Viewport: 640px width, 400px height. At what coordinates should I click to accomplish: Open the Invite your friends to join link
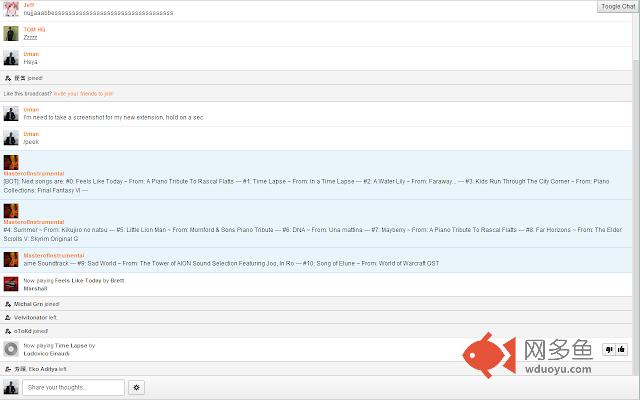83,94
